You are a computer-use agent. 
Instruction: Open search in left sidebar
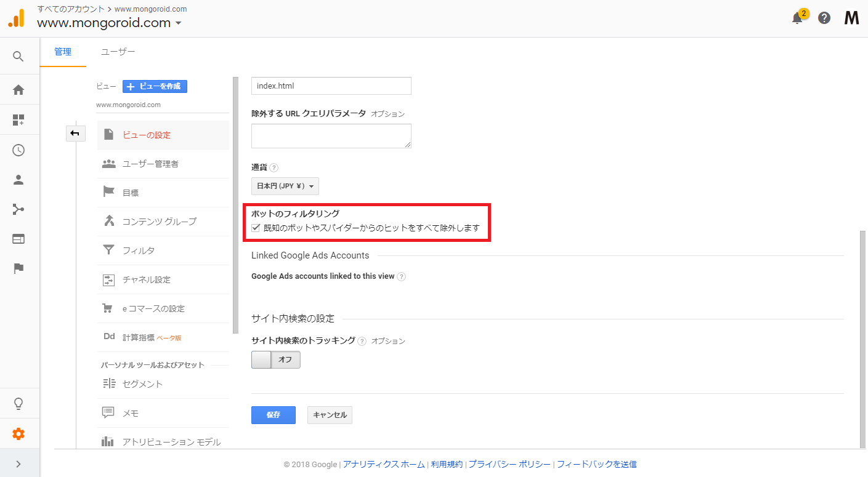coord(18,57)
